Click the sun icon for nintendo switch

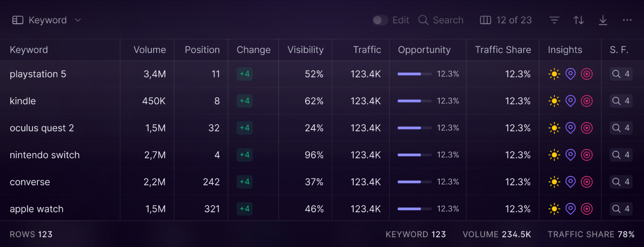(554, 155)
